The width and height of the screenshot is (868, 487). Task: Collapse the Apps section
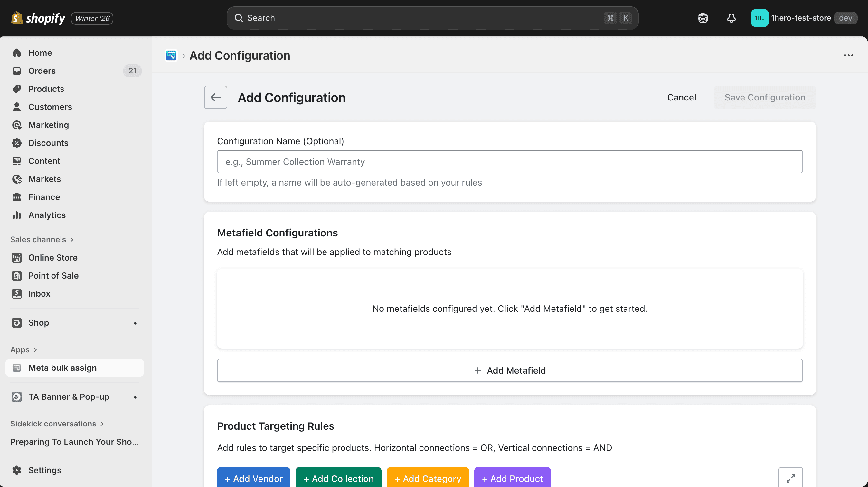point(23,349)
